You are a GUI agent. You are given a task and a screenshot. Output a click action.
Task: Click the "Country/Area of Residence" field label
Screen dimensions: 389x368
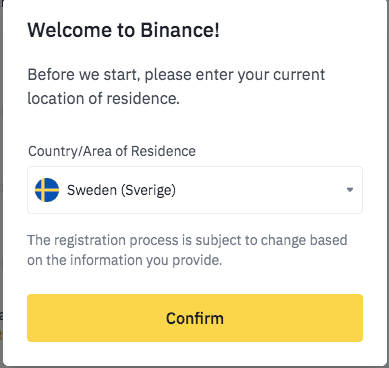tap(112, 151)
